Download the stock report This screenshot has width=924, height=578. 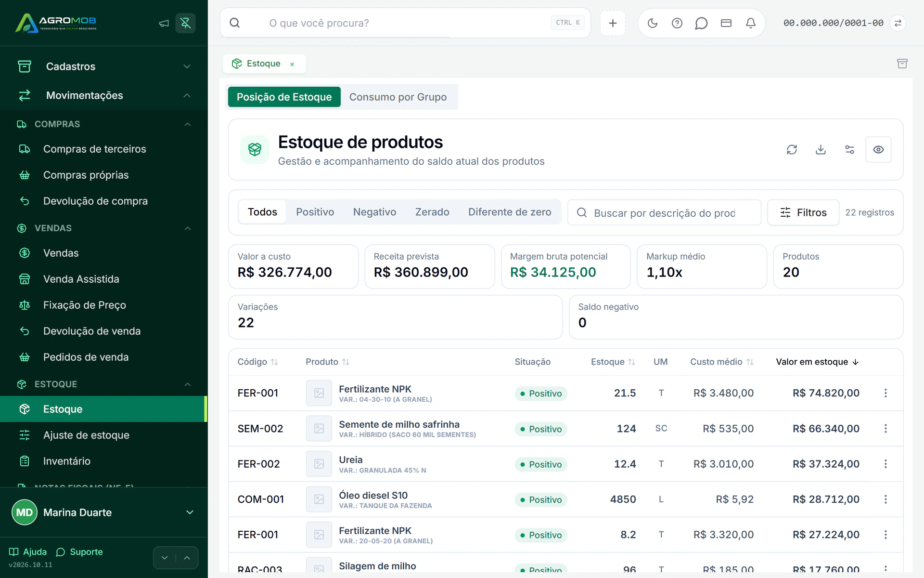pyautogui.click(x=821, y=150)
